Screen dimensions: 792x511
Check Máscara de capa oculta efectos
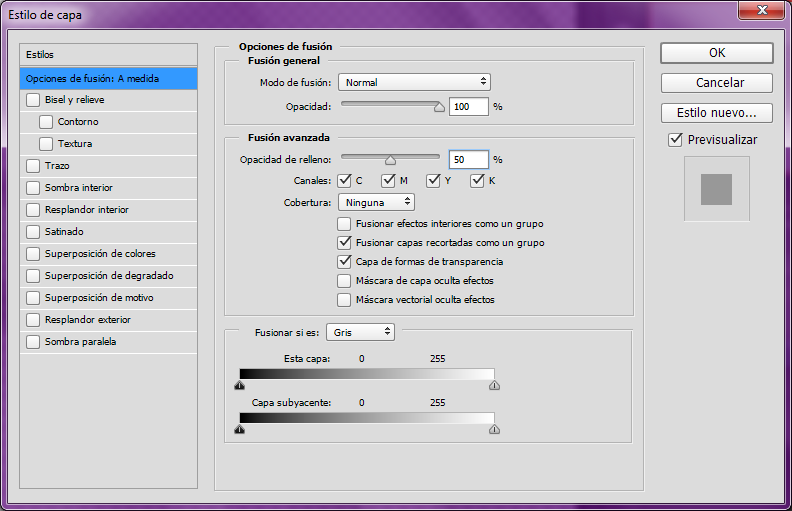(344, 281)
